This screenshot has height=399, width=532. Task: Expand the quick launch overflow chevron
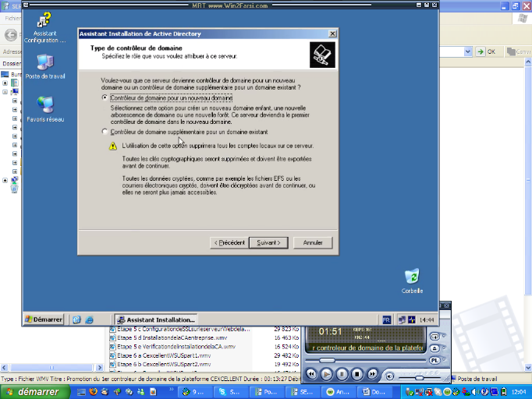172,389
